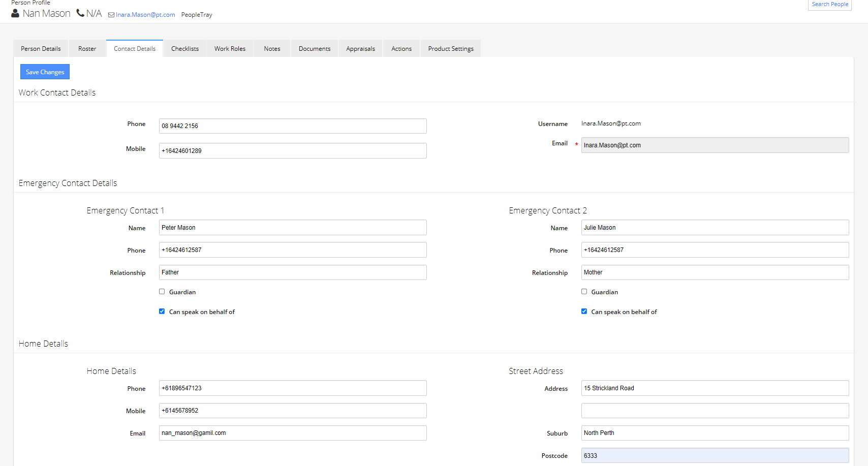Switch to the Roster tab
This screenshot has width=868, height=466.
(87, 48)
